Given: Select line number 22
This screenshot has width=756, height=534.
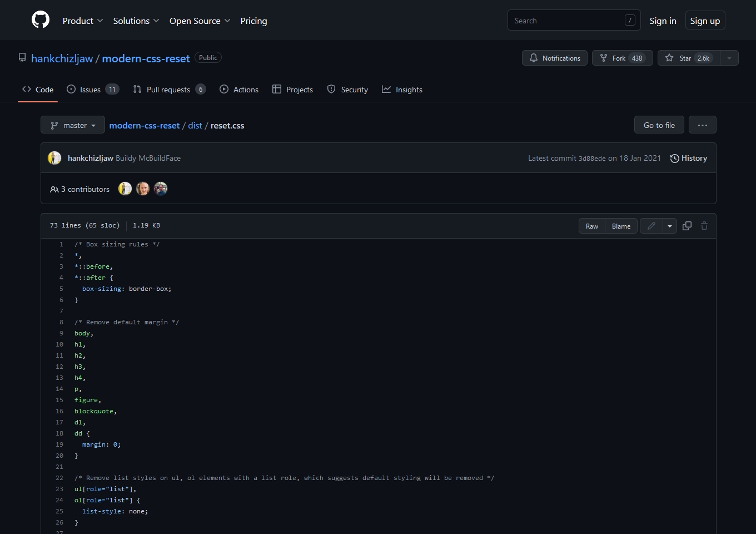Looking at the screenshot, I should point(59,478).
